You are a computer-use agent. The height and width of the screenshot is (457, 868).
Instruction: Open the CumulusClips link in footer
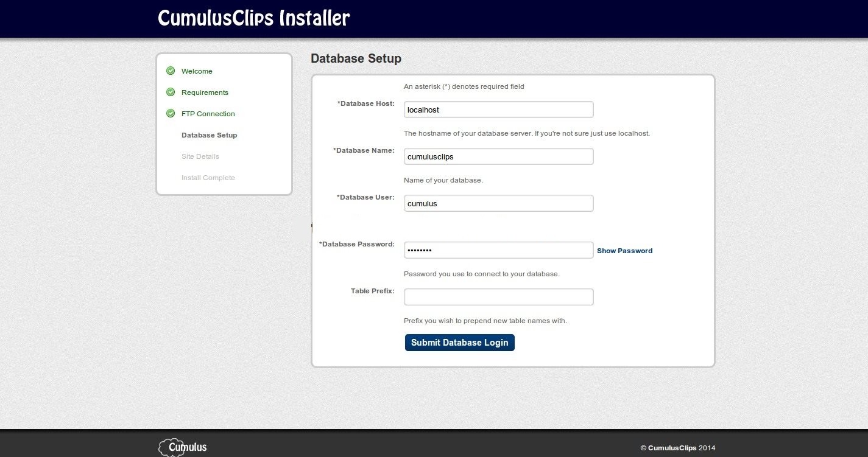coord(672,448)
